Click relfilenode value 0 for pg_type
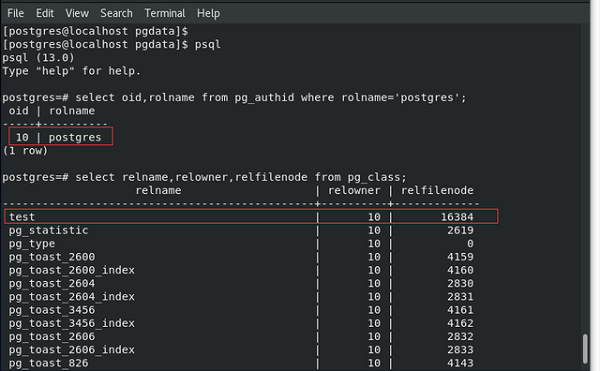600x371 pixels. (x=470, y=244)
